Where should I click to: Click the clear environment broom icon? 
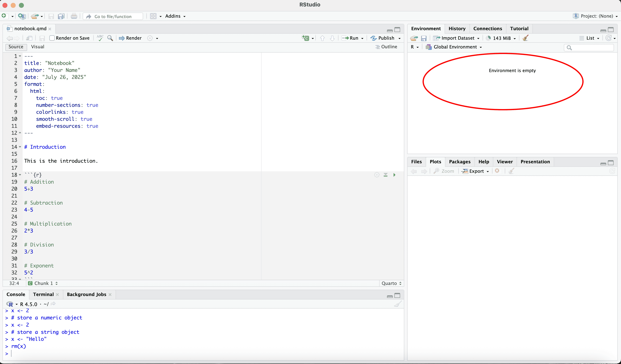(x=525, y=38)
